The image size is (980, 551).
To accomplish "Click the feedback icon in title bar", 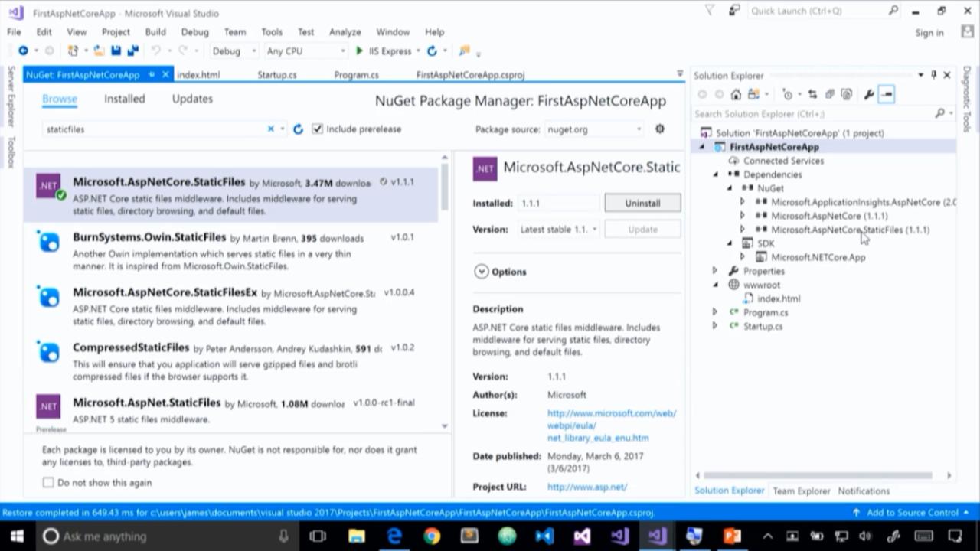I will point(735,11).
